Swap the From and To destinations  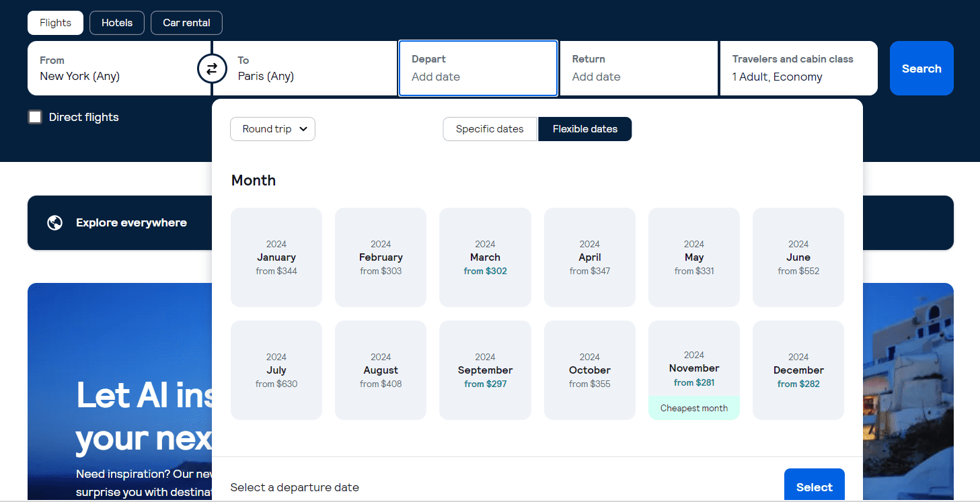212,68
